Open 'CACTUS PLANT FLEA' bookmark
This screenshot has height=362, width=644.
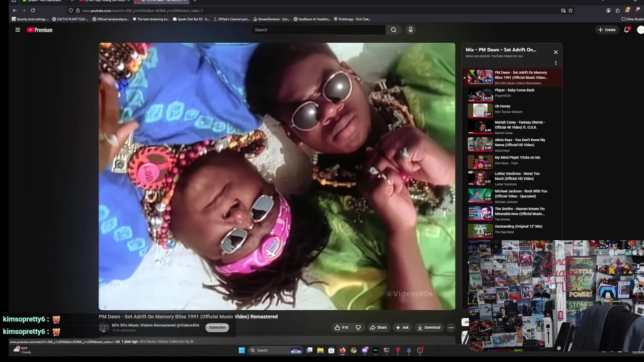(69, 19)
